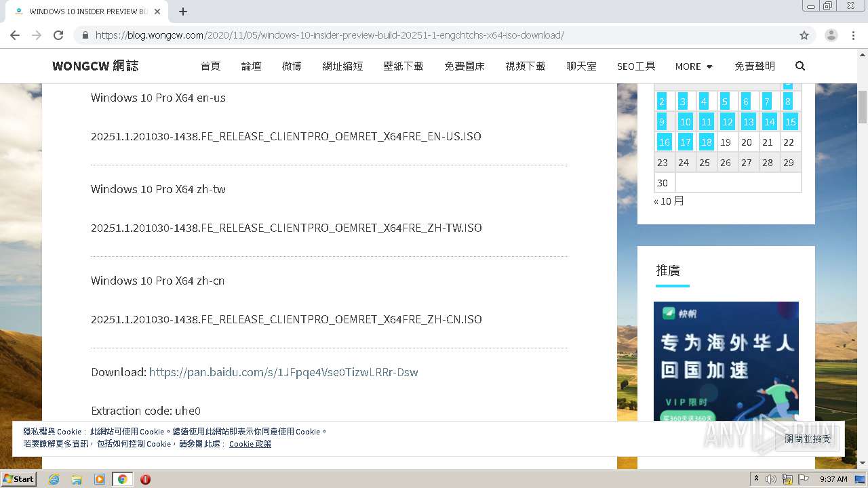Click WONGCW 網誌 site title

click(96, 66)
